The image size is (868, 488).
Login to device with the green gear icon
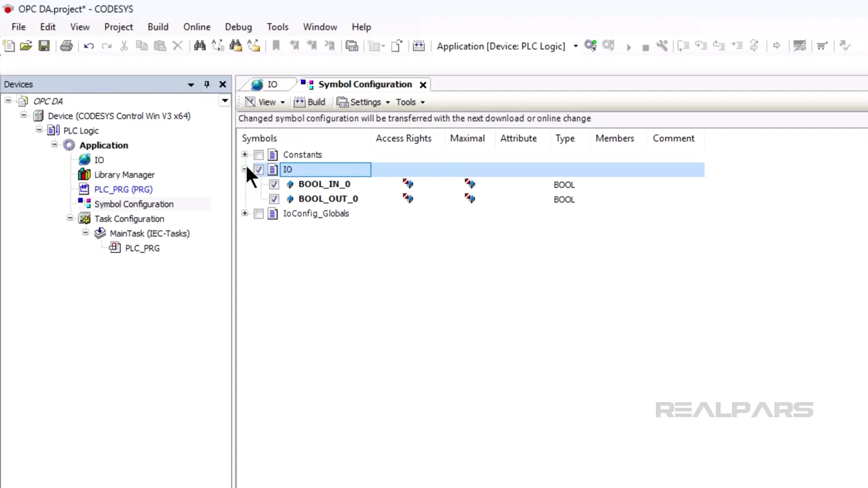tap(590, 46)
